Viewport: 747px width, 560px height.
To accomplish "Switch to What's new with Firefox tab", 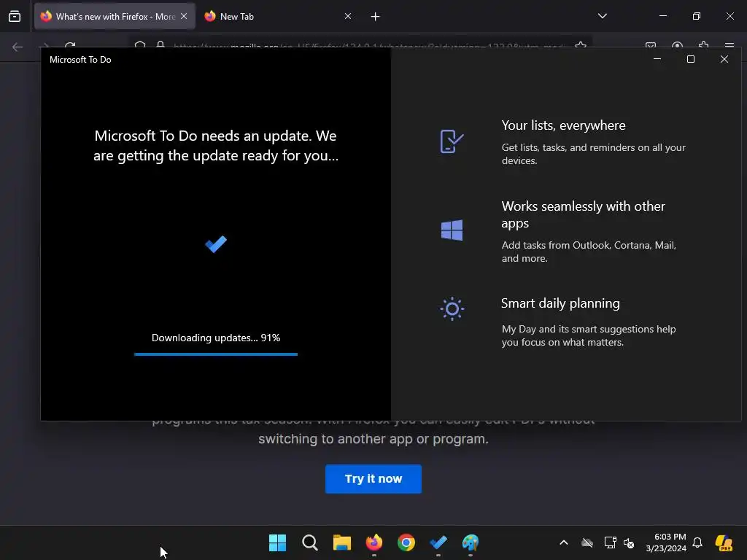I will point(115,16).
